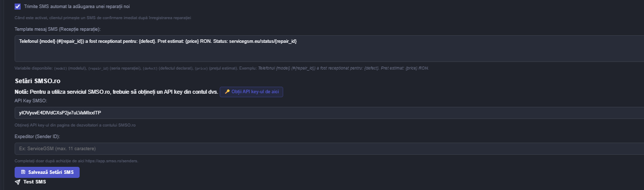This screenshot has width=644, height=190.
Task: Click 'Când este activat' description text
Action: 103,18
